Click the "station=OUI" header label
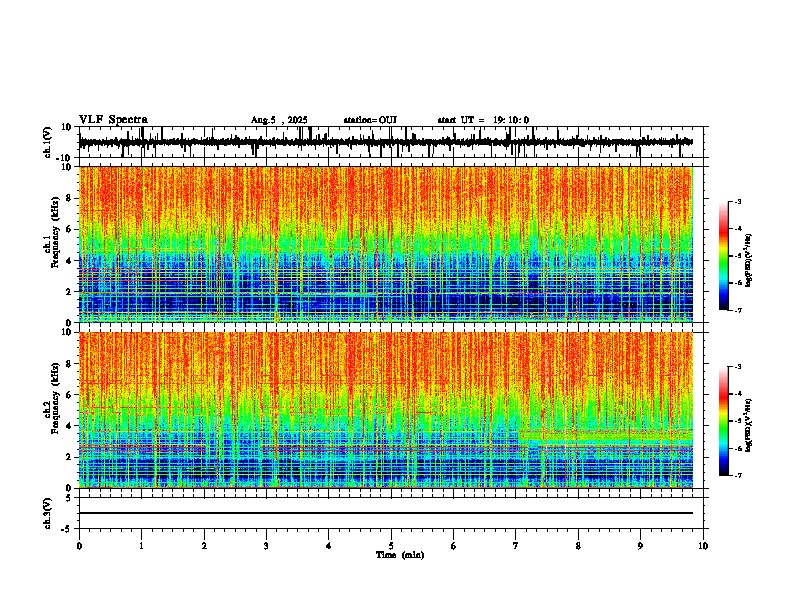The image size is (792, 612). (x=370, y=120)
